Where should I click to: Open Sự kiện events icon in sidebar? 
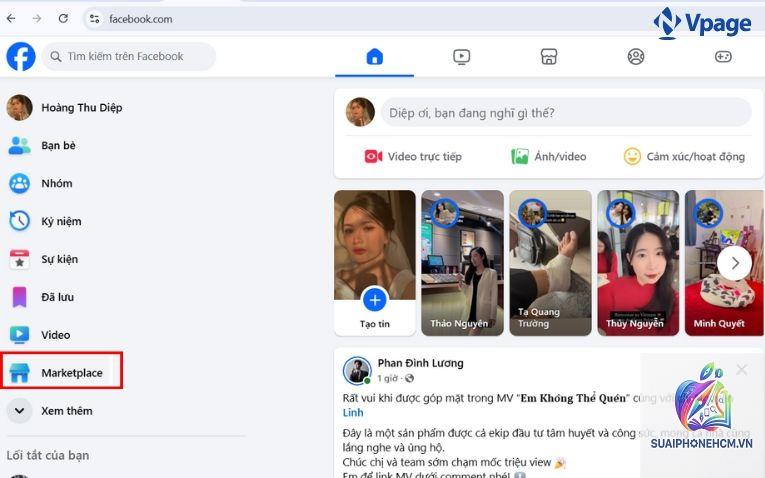click(20, 259)
